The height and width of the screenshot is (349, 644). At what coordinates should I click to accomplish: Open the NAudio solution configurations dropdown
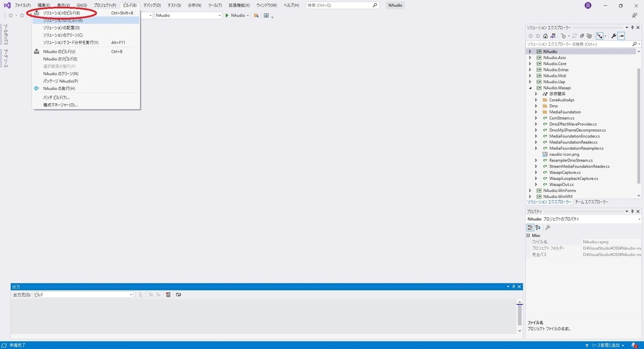tap(188, 16)
